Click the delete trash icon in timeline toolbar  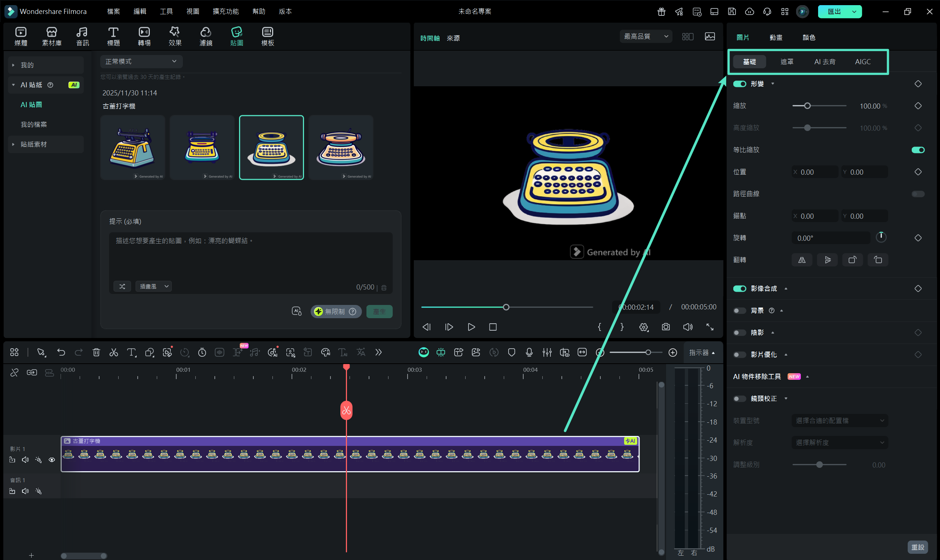96,352
